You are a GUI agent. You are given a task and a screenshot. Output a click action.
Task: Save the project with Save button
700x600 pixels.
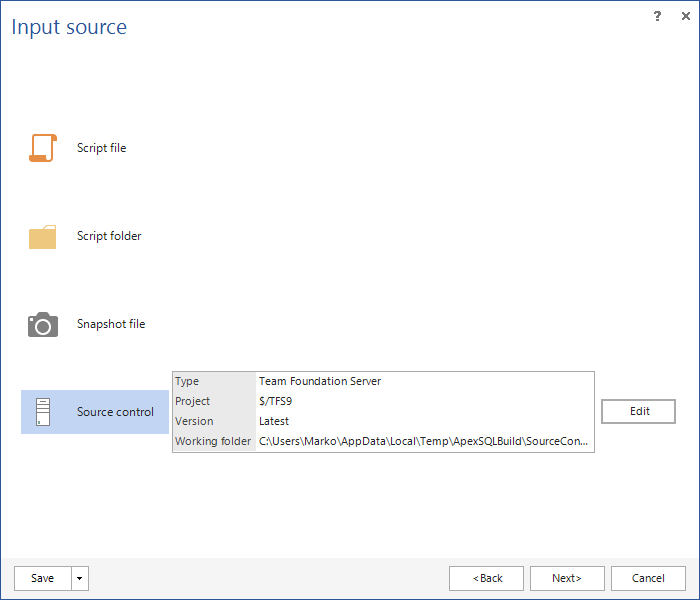tap(42, 578)
